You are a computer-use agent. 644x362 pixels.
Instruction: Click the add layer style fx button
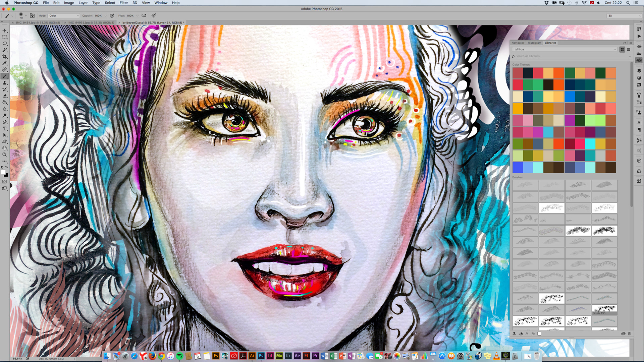(533, 334)
